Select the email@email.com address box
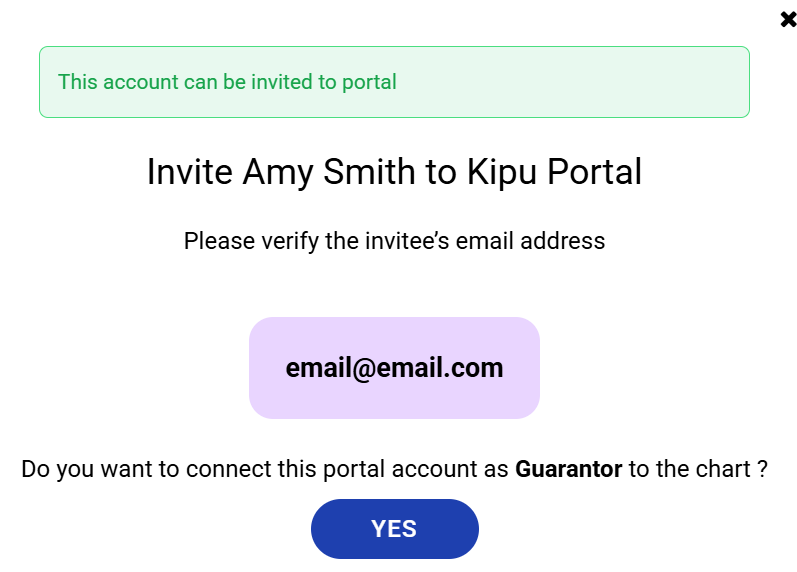 click(394, 368)
